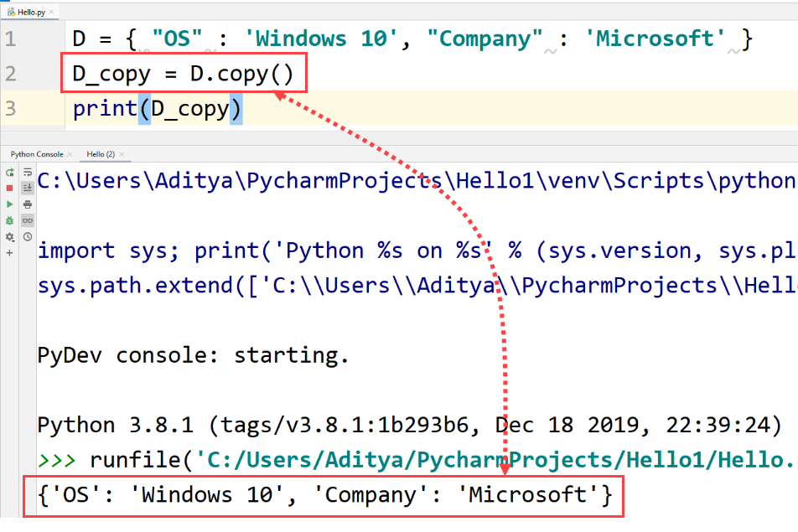The width and height of the screenshot is (798, 532).
Task: Click the Print console output icon
Action: pos(28,204)
